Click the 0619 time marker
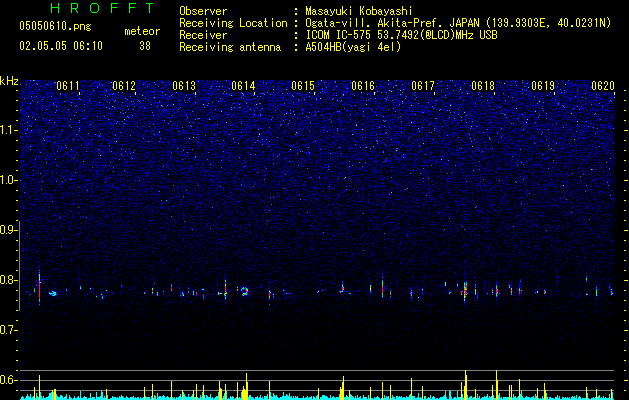This screenshot has height=400, width=629. pos(543,86)
